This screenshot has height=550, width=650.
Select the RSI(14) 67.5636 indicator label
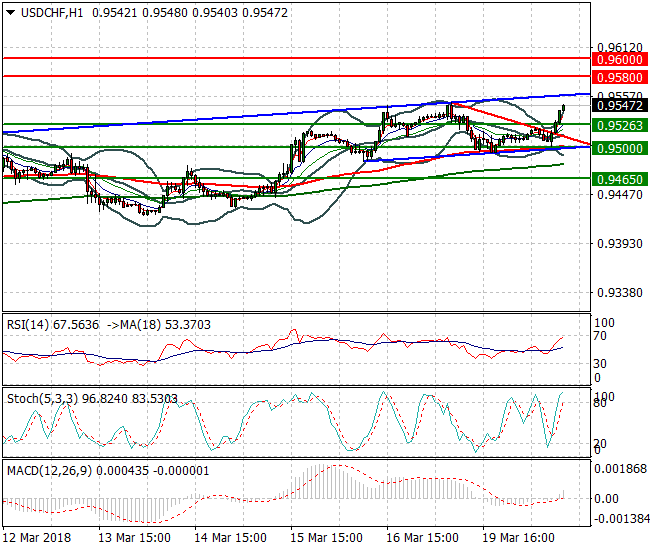[x=53, y=325]
